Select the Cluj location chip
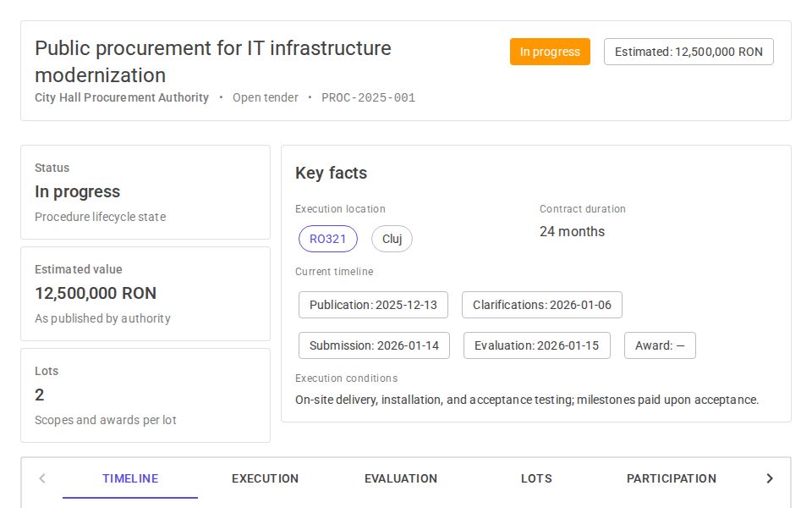Viewport: 812px width, 508px height. click(x=392, y=239)
